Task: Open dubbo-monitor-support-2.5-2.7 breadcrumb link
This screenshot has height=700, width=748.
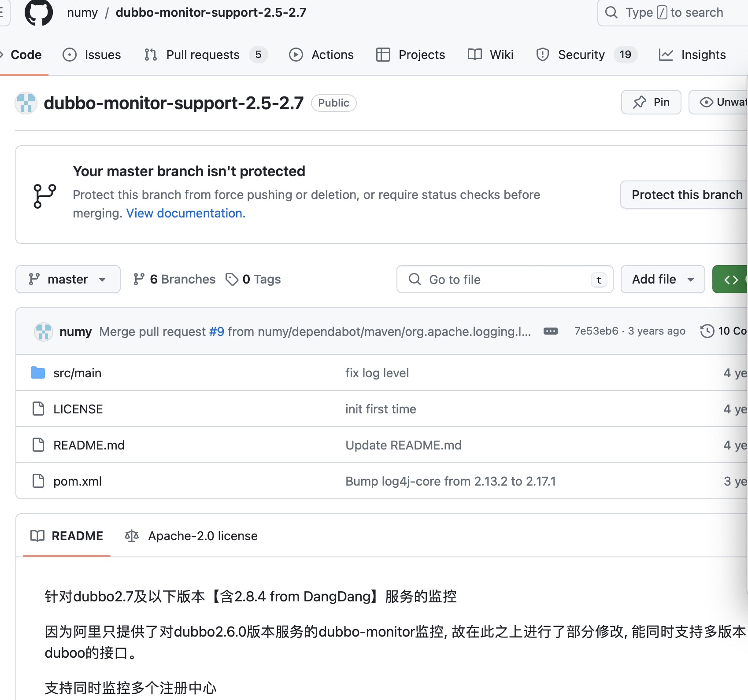Action: [x=211, y=12]
